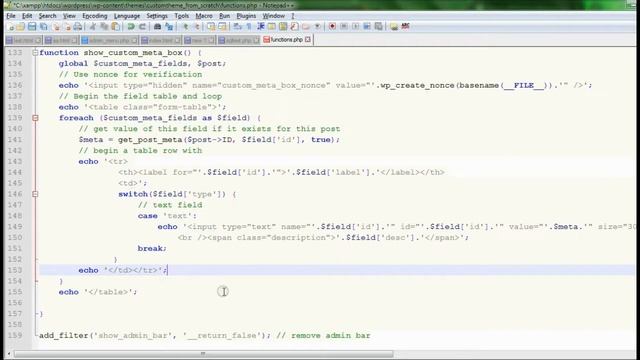Click the Open file folder icon

20,27
